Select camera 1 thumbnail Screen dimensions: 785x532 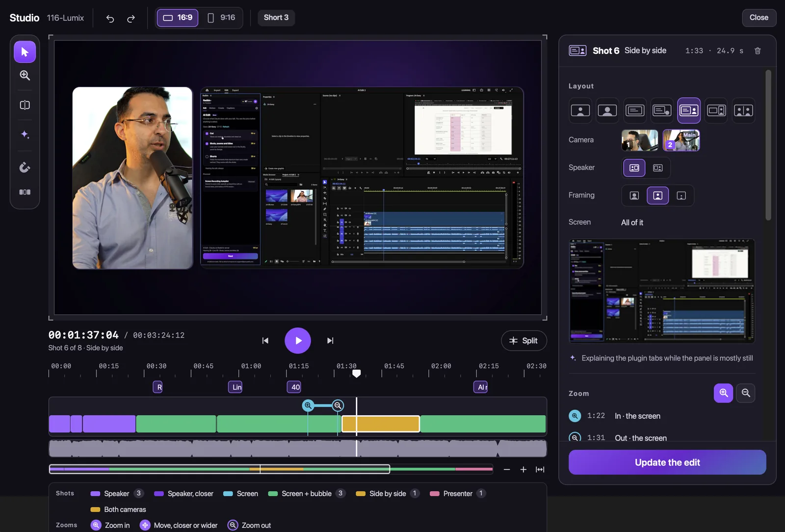[640, 140]
